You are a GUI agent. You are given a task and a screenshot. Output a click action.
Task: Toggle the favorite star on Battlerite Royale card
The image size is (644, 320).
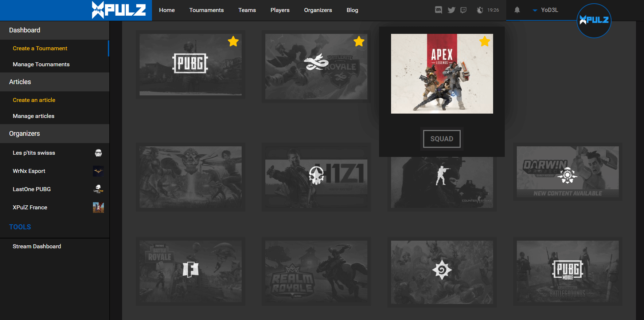click(x=359, y=42)
